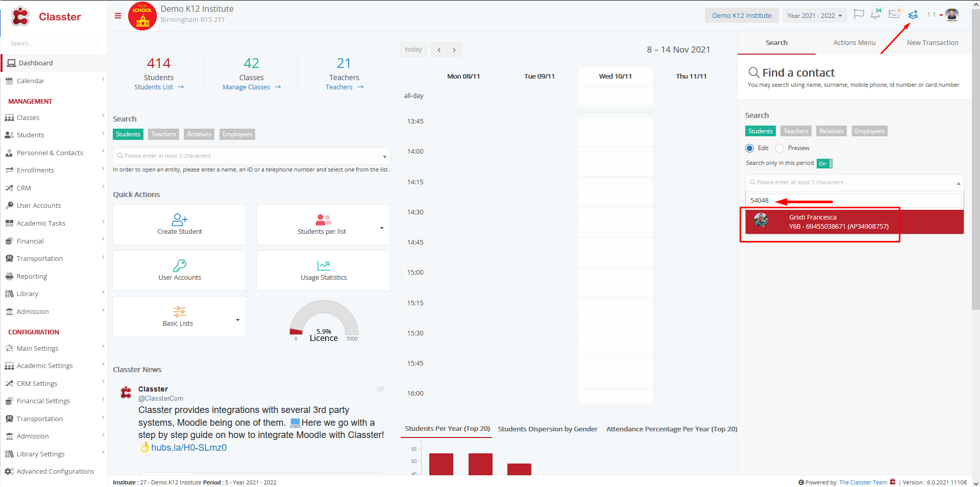
Task: Click the 54048 search input field
Action: point(854,201)
